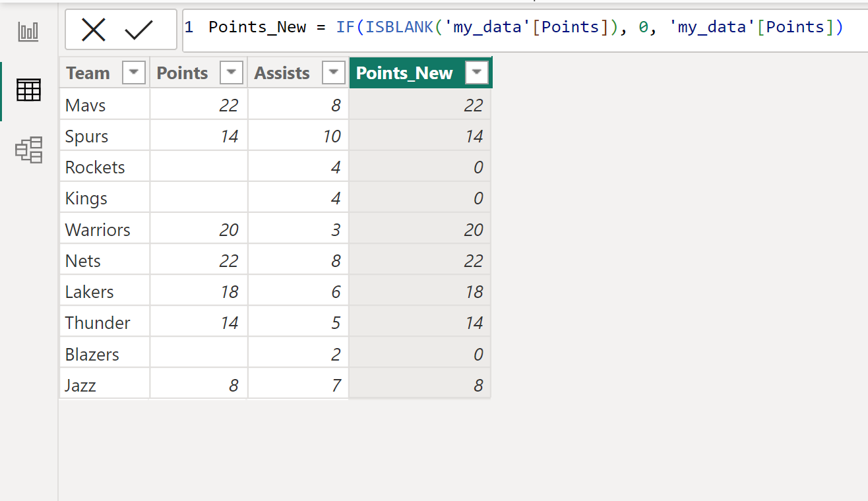Select the Assists column header
The image size is (868, 501).
[282, 73]
